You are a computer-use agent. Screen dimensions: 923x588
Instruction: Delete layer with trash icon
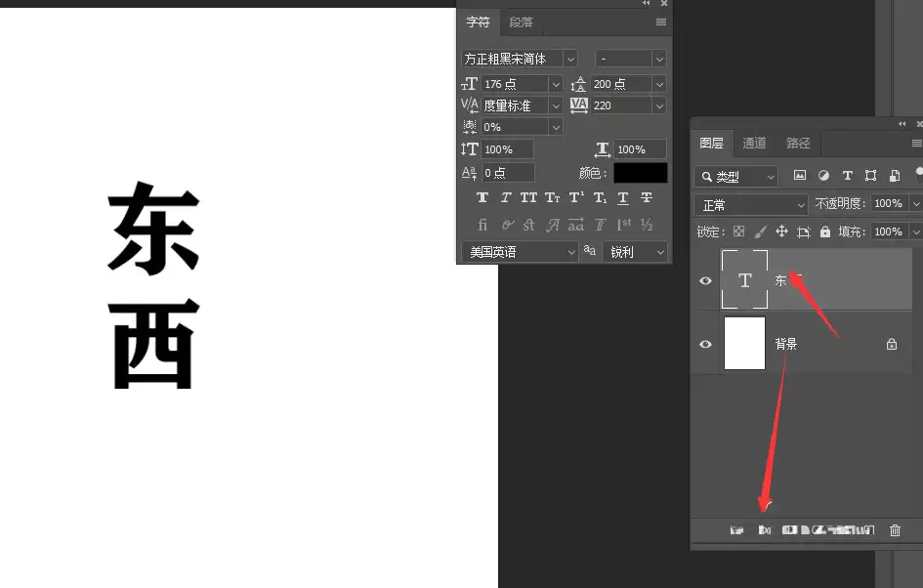click(895, 530)
